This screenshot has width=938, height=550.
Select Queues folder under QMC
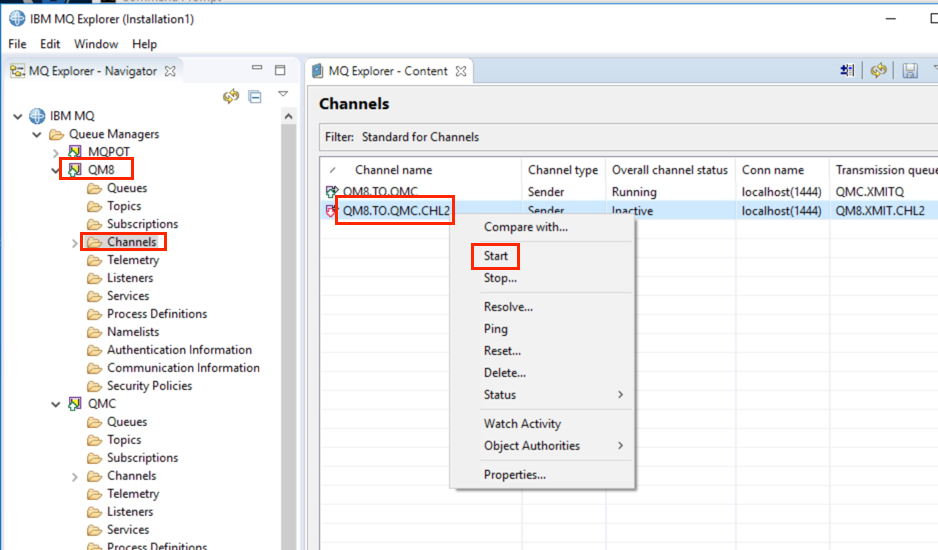tap(127, 422)
